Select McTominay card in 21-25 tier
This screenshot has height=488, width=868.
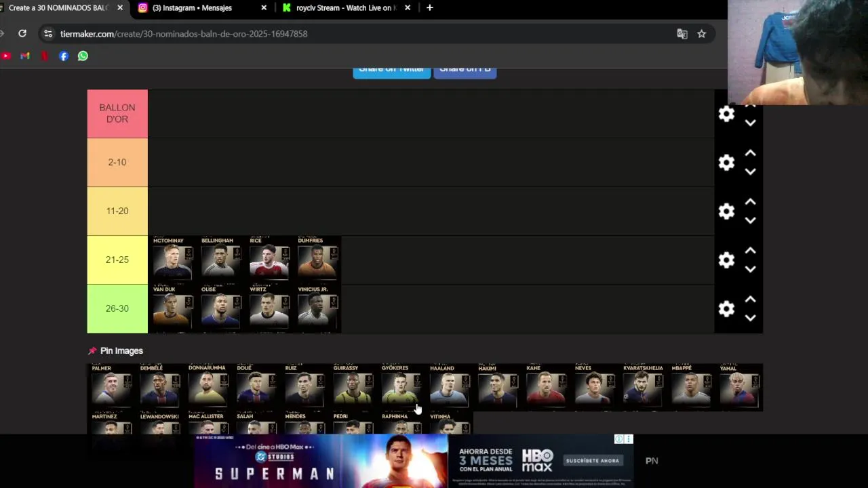(x=172, y=260)
